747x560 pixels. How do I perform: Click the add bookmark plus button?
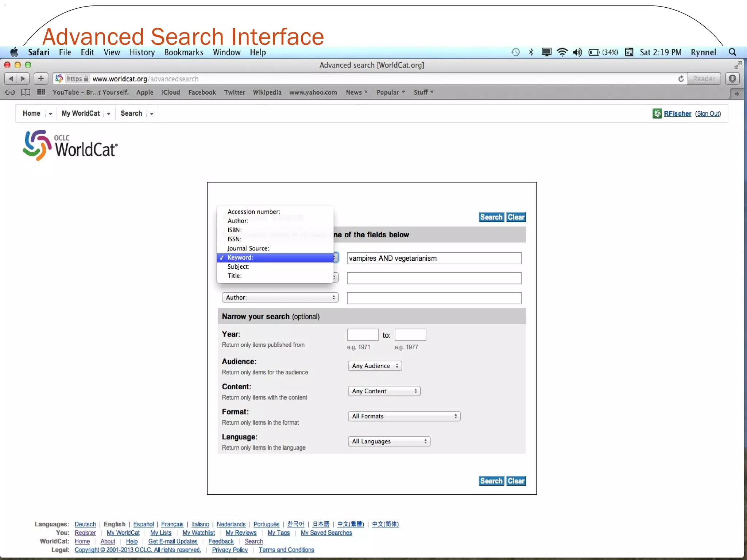coord(41,79)
